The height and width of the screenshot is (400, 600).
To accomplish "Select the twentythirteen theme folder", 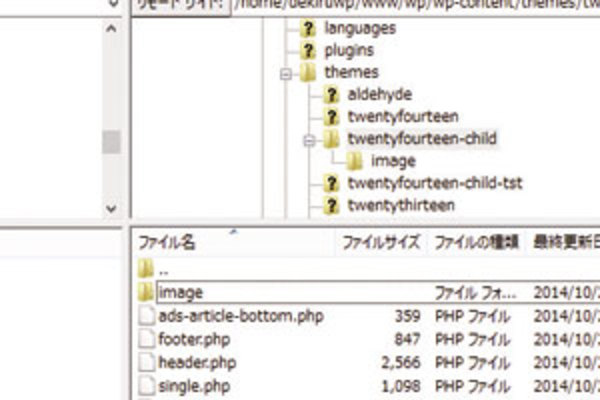I will click(401, 206).
